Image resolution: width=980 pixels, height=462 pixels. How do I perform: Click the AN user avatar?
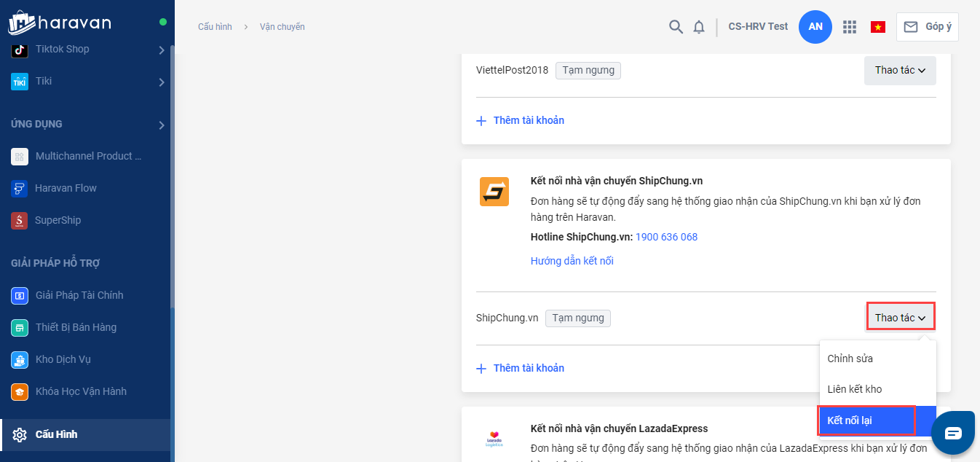point(815,27)
